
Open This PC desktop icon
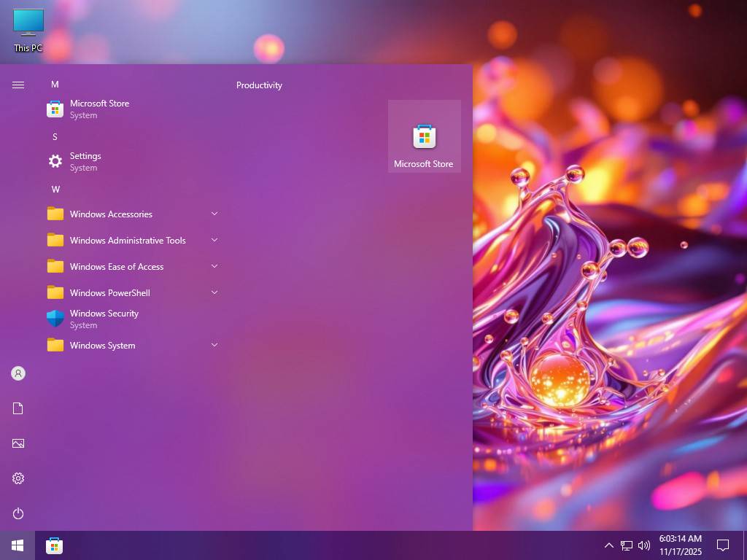tap(28, 30)
